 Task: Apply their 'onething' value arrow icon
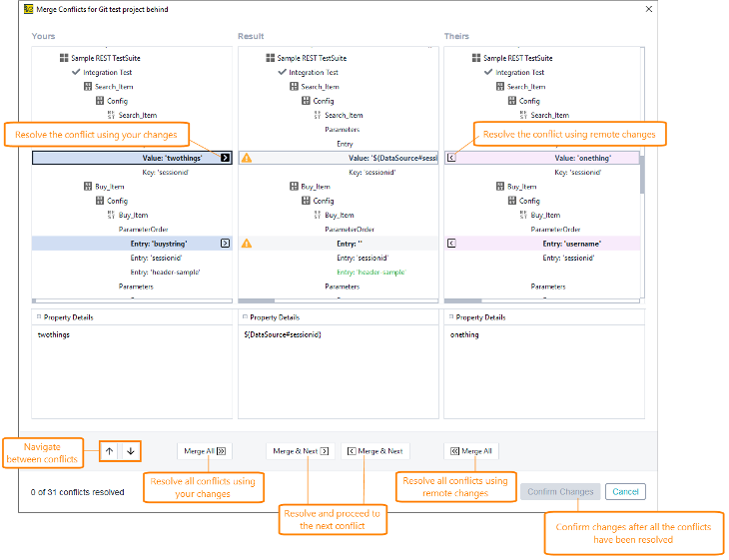tap(451, 158)
